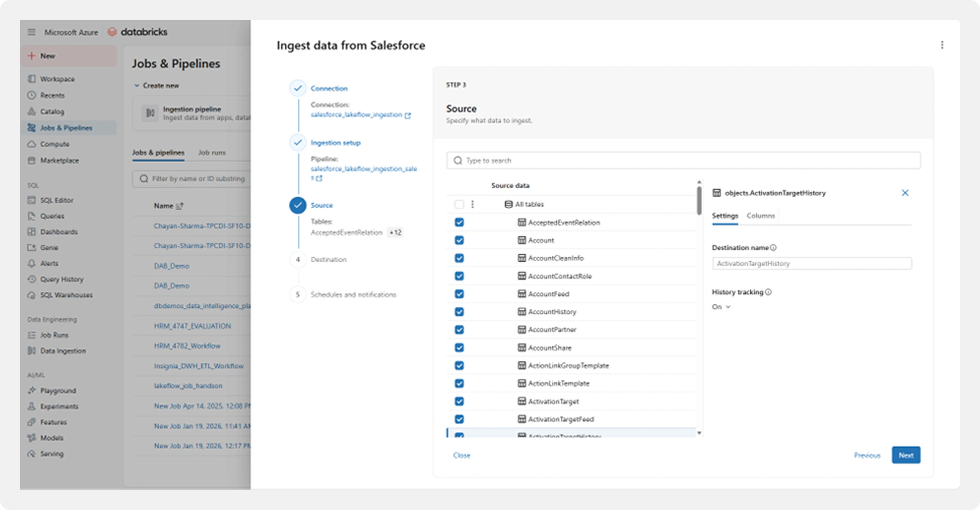Deselect the AccountFeed table
This screenshot has height=510, width=980.
pyautogui.click(x=459, y=294)
